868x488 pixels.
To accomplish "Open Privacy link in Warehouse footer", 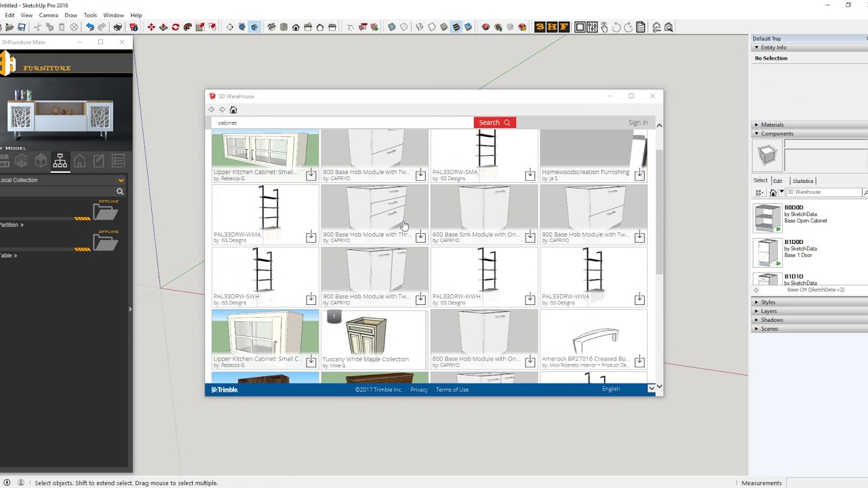I will [419, 390].
